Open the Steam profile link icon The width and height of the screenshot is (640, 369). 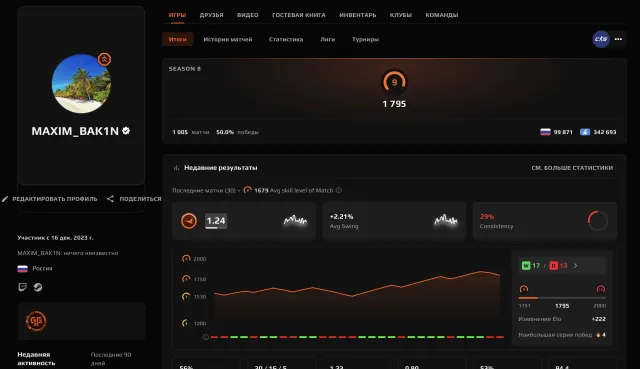click(38, 287)
